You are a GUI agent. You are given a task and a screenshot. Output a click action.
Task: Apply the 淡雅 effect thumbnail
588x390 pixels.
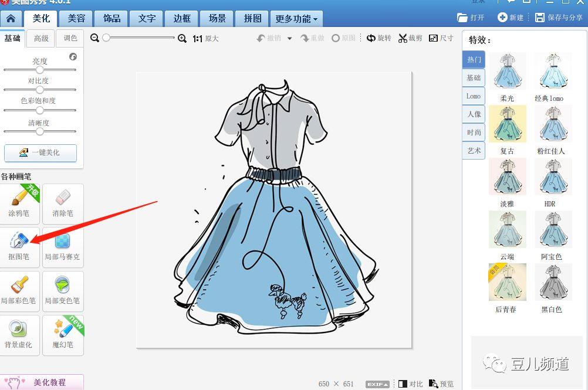pyautogui.click(x=508, y=177)
